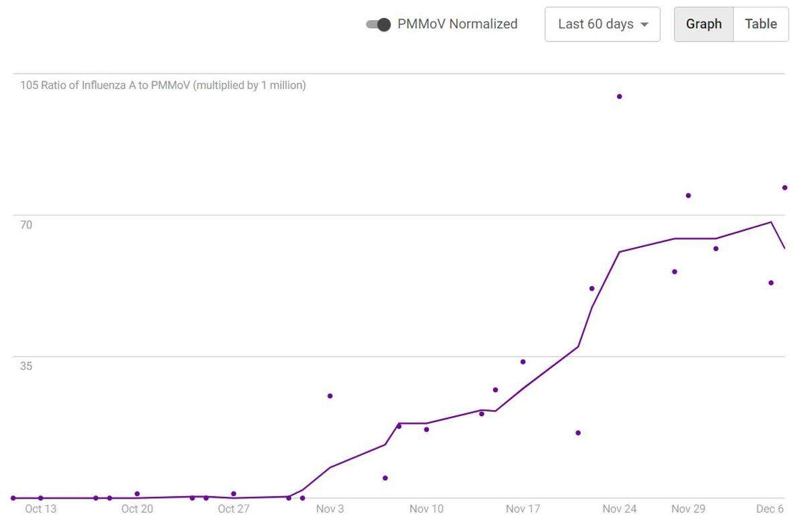Viewport: 804px width, 532px height.
Task: Toggle the PMMoV Normalized switch
Action: 379,25
